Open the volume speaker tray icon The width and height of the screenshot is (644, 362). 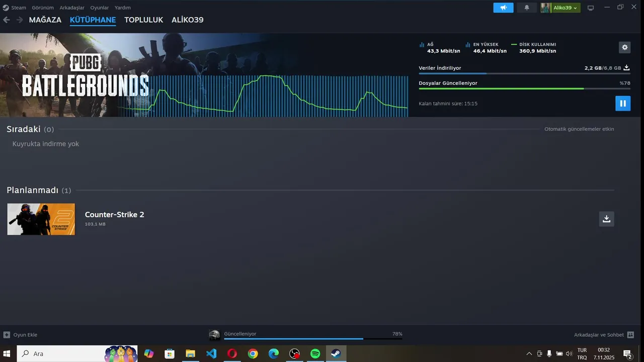(x=569, y=354)
